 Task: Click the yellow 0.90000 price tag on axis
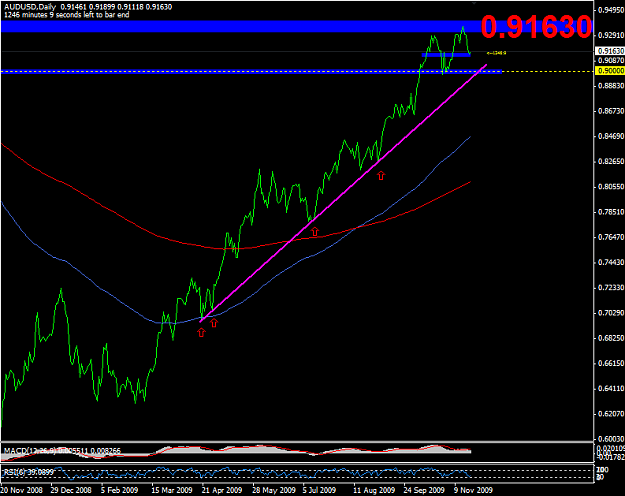pos(609,71)
